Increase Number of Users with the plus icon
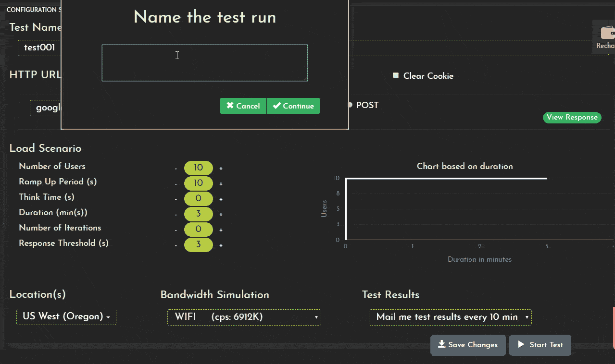Screen dimensions: 615x364 click(221, 168)
